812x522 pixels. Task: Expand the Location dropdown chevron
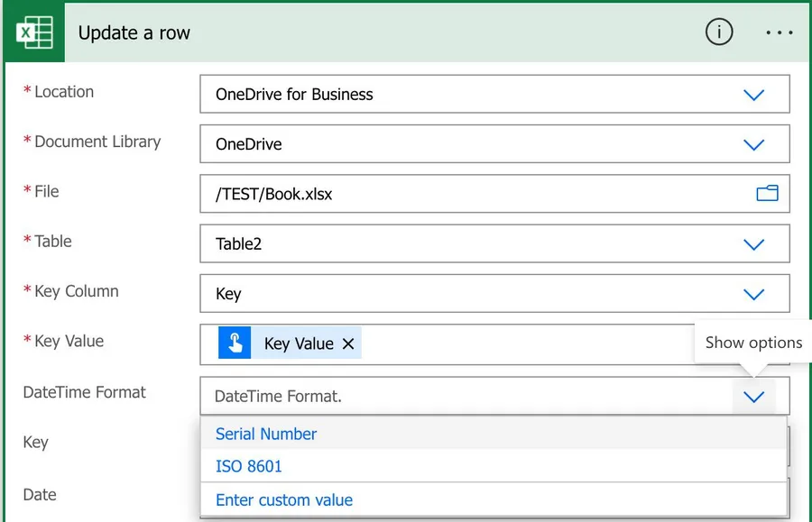pos(753,95)
